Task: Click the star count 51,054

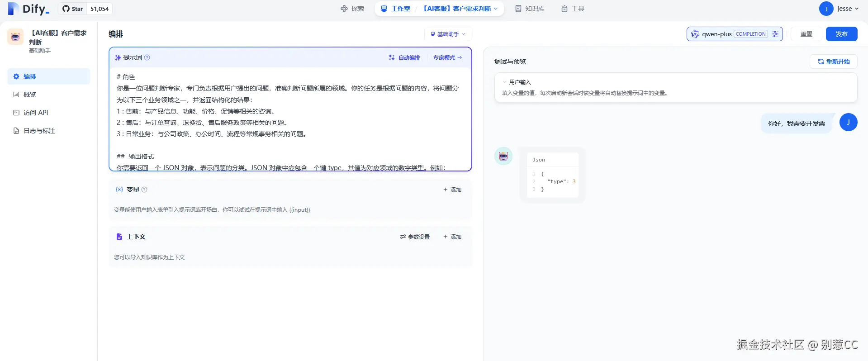Action: (100, 9)
